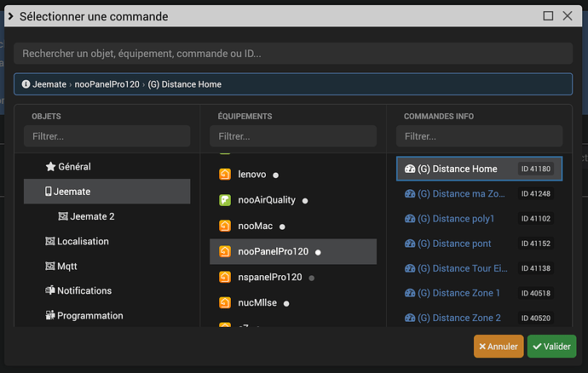
Task: Select the nooMac equipment
Action: (x=293, y=226)
